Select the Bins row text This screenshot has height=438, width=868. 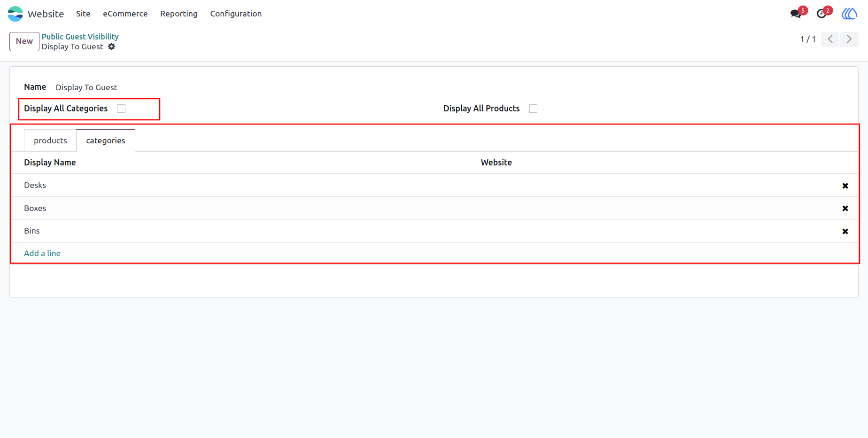(x=32, y=231)
